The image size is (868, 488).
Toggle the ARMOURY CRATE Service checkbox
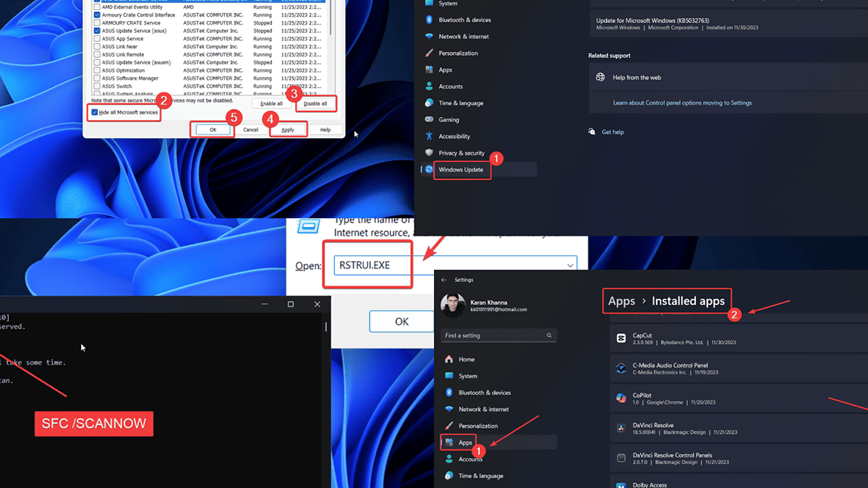[96, 22]
